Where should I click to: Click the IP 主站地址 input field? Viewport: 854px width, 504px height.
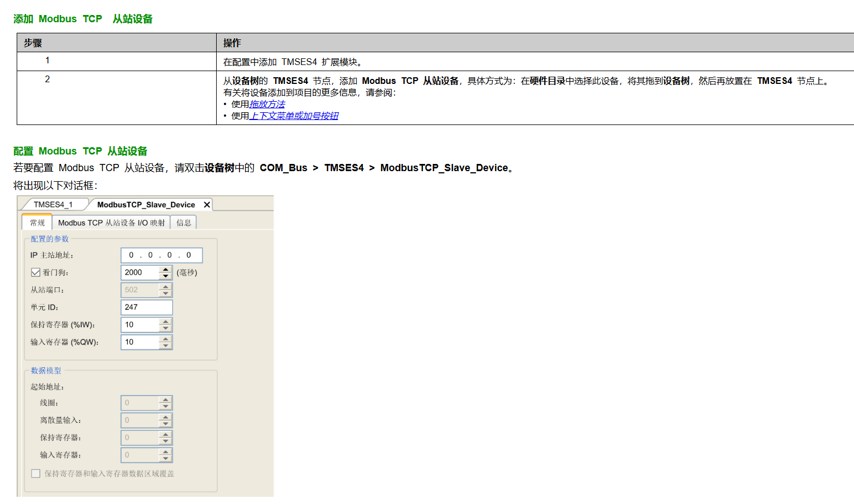(x=162, y=255)
